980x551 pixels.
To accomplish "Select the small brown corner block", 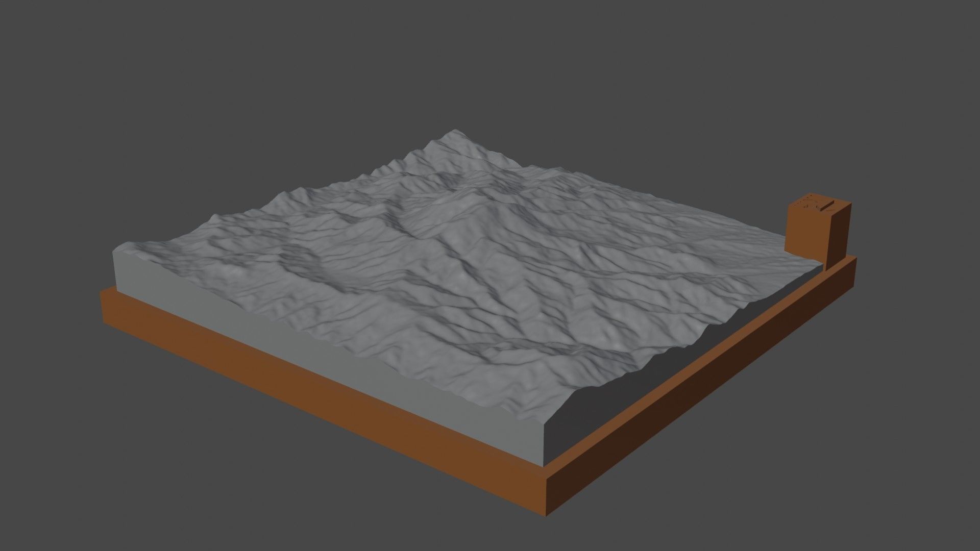I will pyautogui.click(x=818, y=231).
